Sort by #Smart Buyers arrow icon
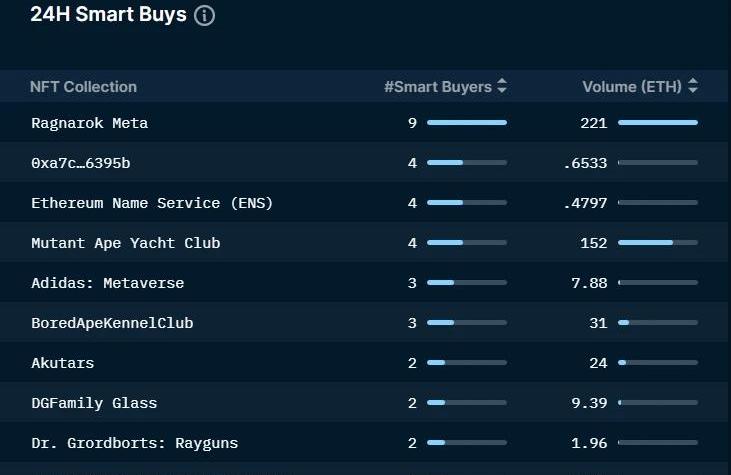 [502, 87]
